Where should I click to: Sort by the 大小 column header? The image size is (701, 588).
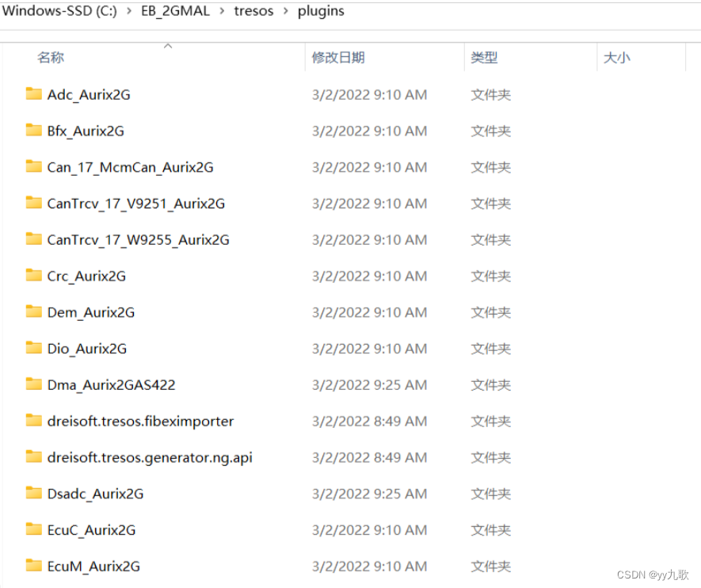coord(616,57)
